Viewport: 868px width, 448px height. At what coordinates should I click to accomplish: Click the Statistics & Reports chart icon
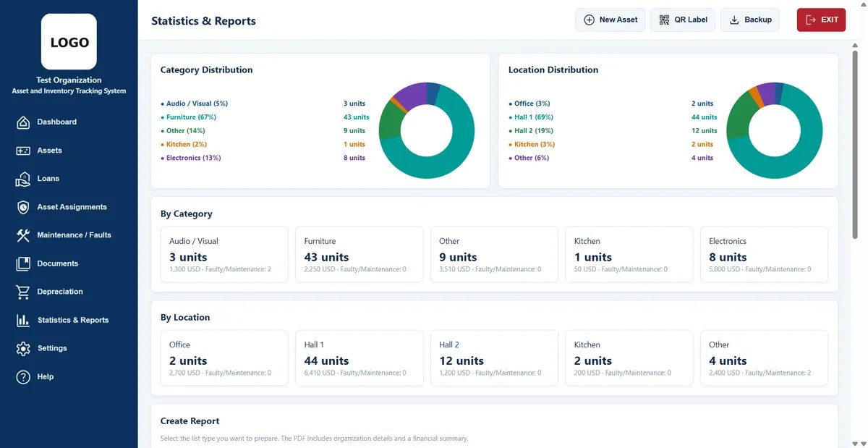23,320
